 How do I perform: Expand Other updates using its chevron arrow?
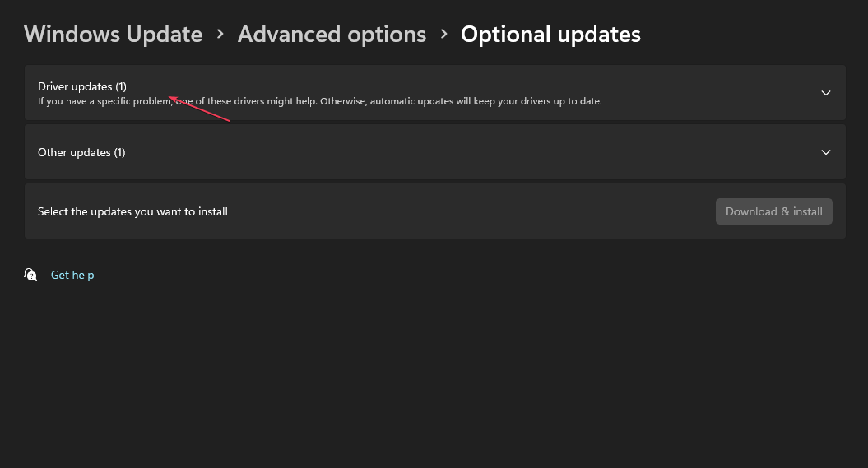(x=826, y=152)
